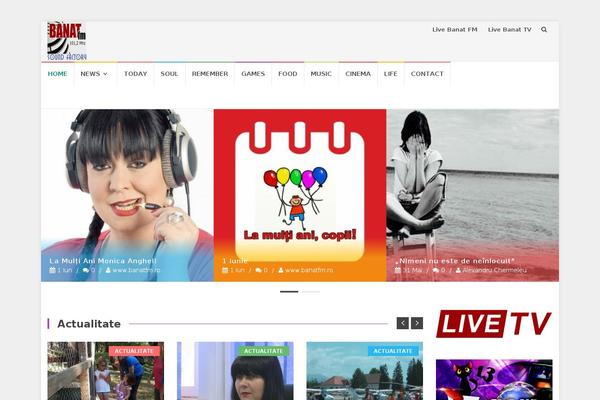Open the 1 Iunie article title
Image resolution: width=600 pixels, height=400 pixels.
pos(235,261)
